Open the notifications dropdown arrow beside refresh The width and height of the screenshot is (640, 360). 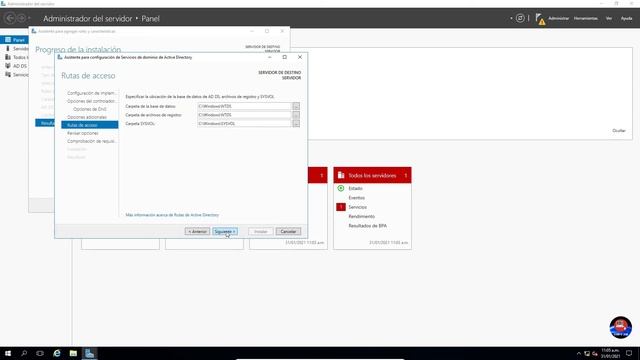click(511, 18)
